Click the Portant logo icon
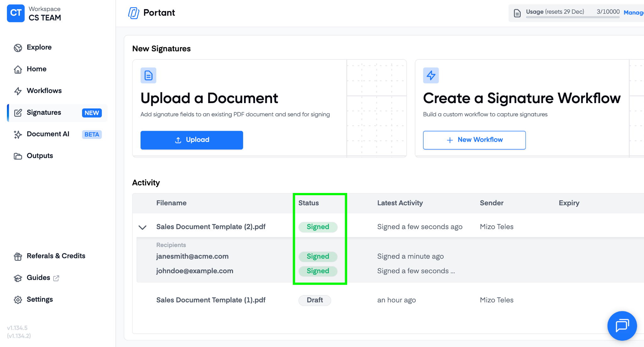The height and width of the screenshot is (347, 644). [134, 13]
